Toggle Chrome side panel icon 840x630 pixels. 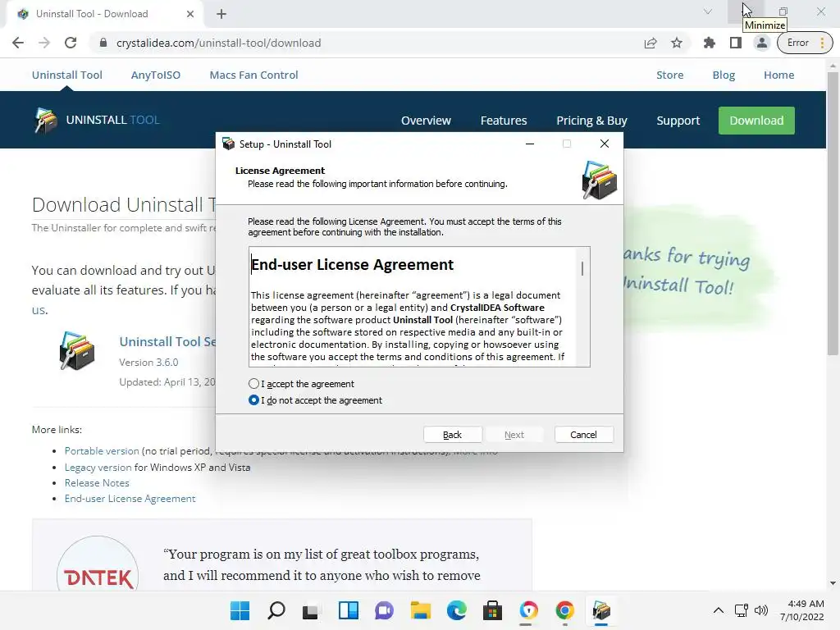[736, 43]
